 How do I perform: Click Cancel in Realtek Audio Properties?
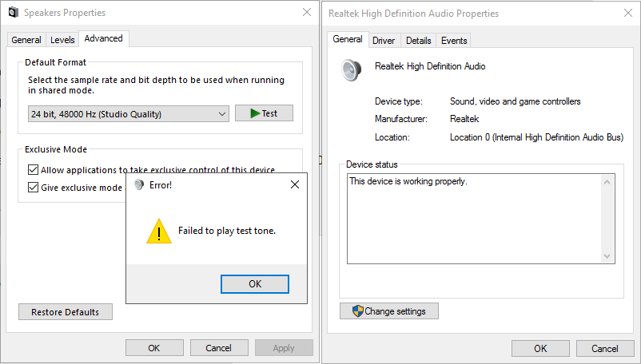click(605, 348)
